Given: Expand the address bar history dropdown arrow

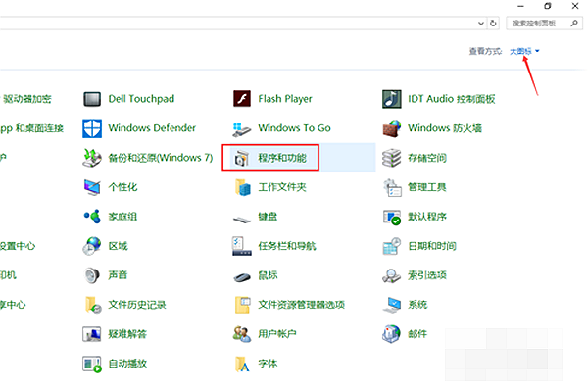Looking at the screenshot, I should (481, 24).
